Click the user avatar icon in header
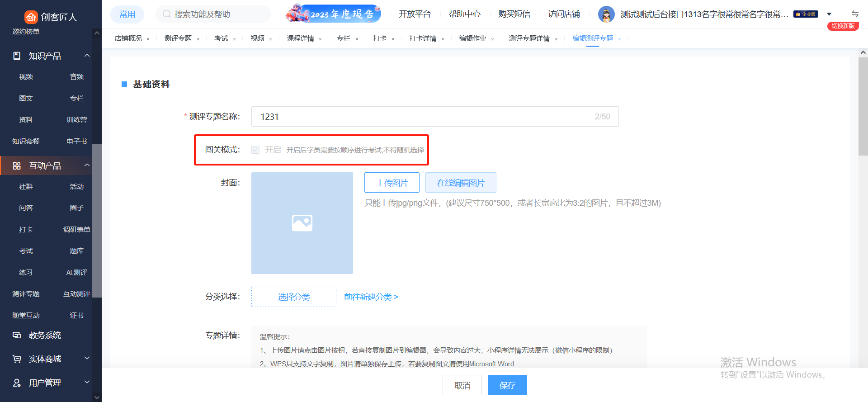868x402 pixels. tap(606, 14)
